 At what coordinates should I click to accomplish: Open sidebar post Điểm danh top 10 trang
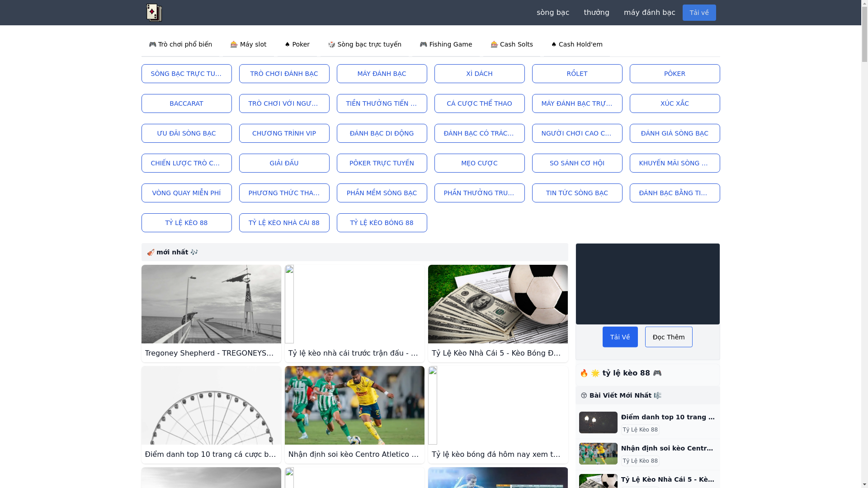click(x=668, y=417)
